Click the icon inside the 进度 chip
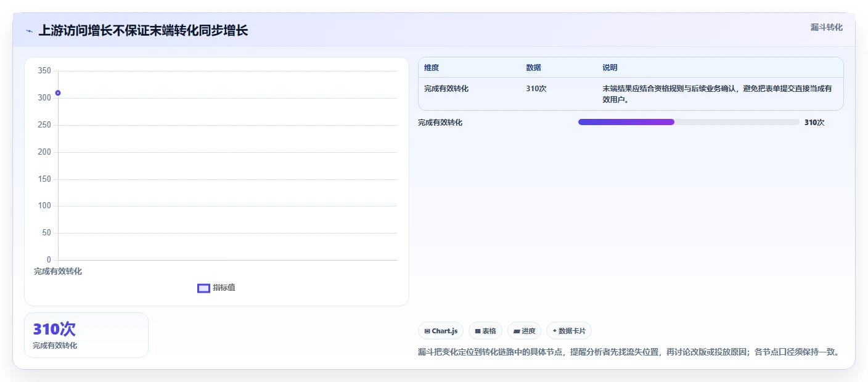868x382 pixels. point(517,331)
